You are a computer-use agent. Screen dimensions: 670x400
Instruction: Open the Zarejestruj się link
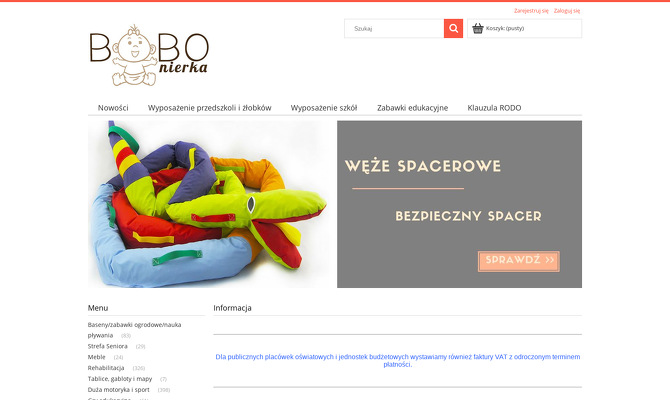click(x=531, y=11)
